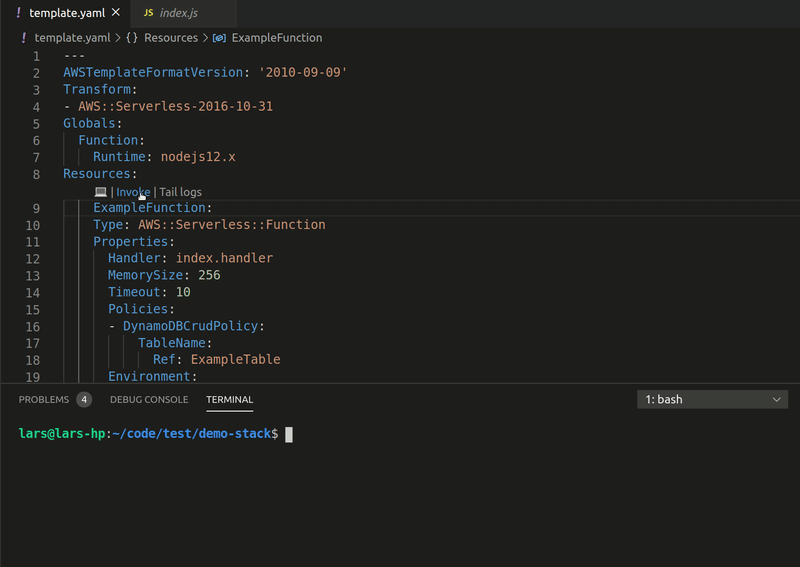
Task: Click the Transform key on line 3
Action: point(97,89)
